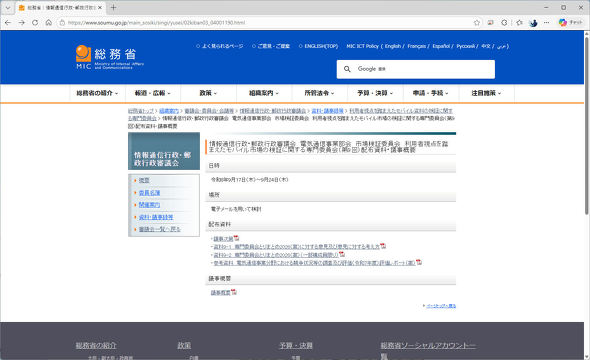Open the favorites list icon
The height and width of the screenshot is (360, 590).
[519, 23]
